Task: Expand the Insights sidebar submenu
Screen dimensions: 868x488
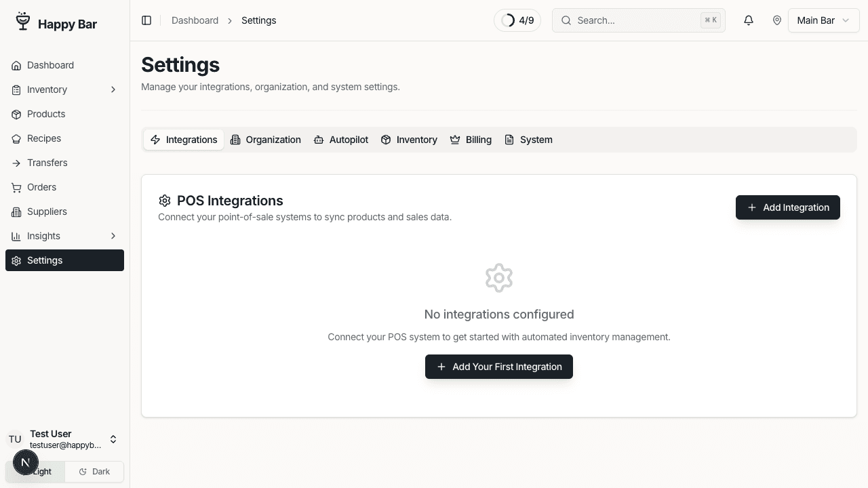Action: tap(113, 236)
